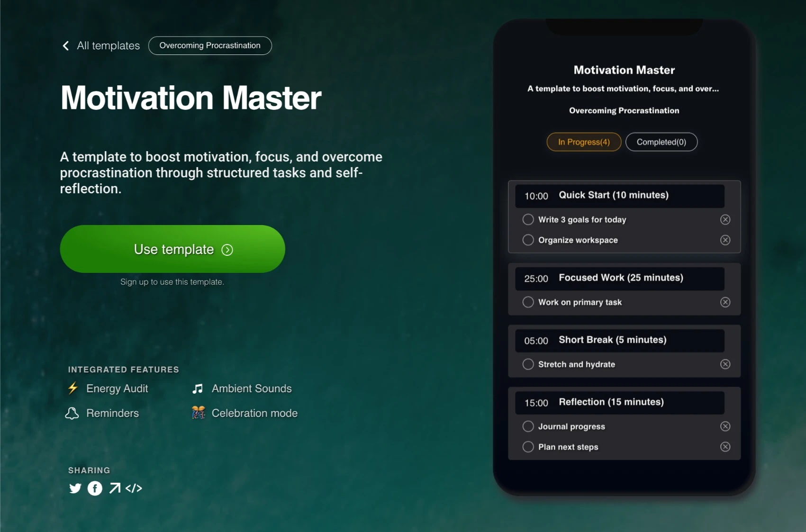Select the Celebration mode icon
806x532 pixels.
[198, 413]
